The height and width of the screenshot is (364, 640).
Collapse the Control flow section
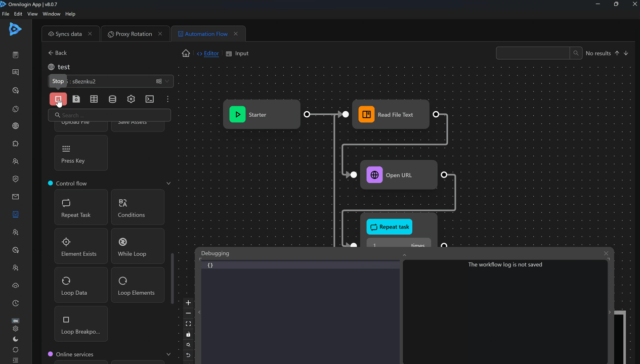point(168,184)
